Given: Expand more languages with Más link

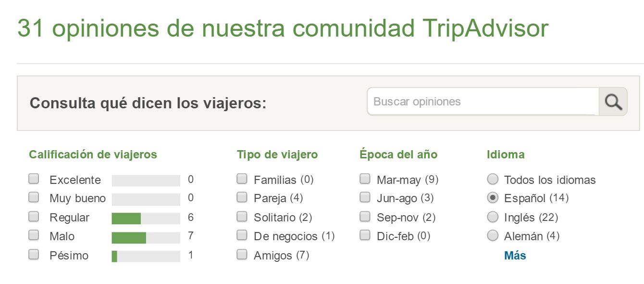Looking at the screenshot, I should coord(515,256).
